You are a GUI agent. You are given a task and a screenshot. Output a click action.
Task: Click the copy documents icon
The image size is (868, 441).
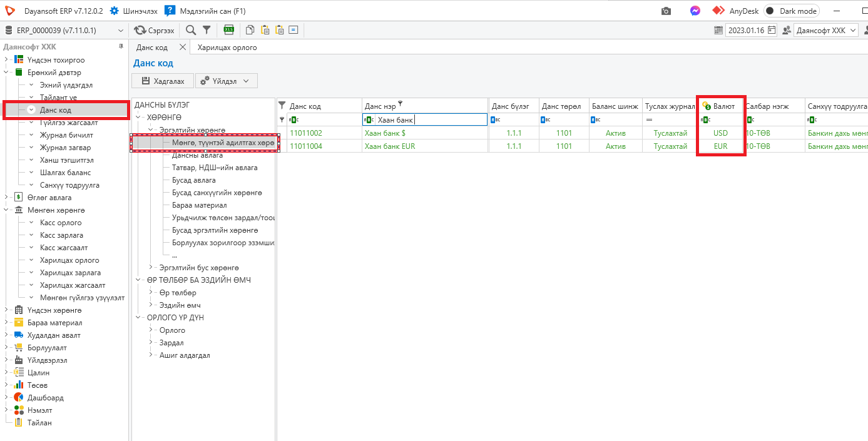coord(250,30)
